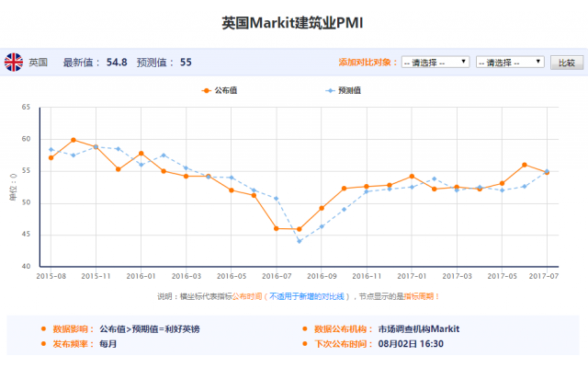Toggle the 预测值 legend series
Viewport: 588px width, 368px height.
pyautogui.click(x=343, y=90)
